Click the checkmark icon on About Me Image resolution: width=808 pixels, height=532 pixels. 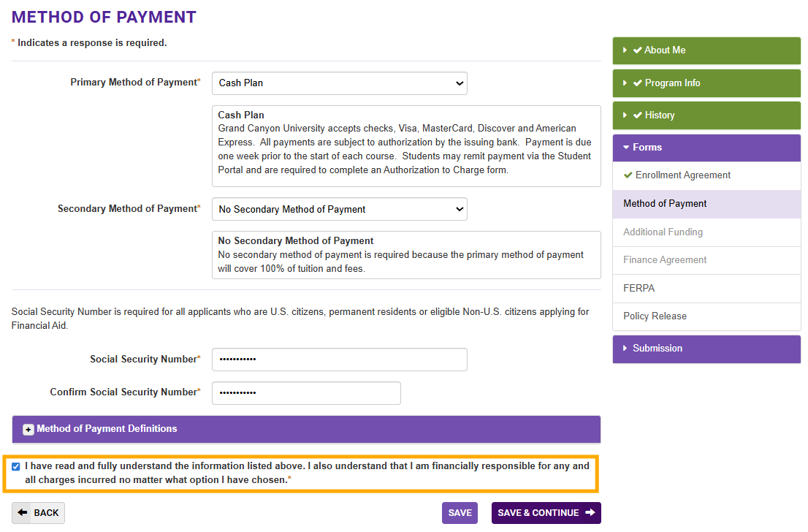(637, 50)
